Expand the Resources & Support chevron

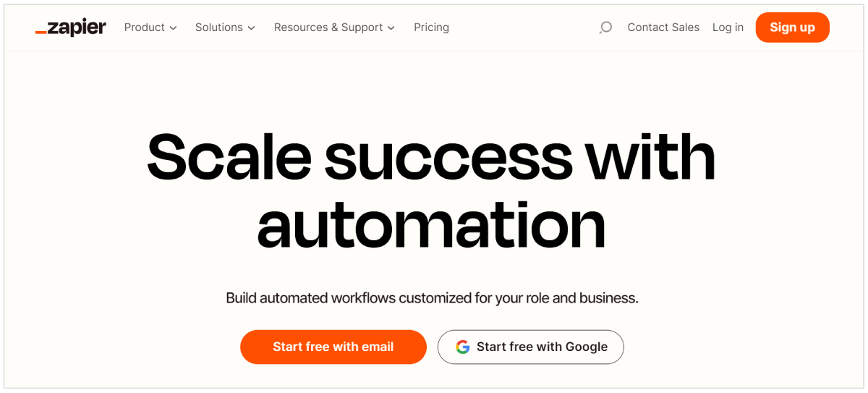391,28
